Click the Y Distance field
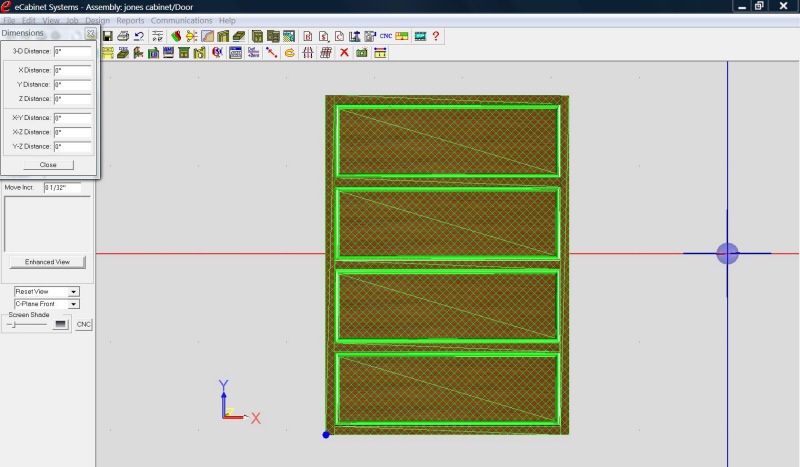 click(72, 84)
